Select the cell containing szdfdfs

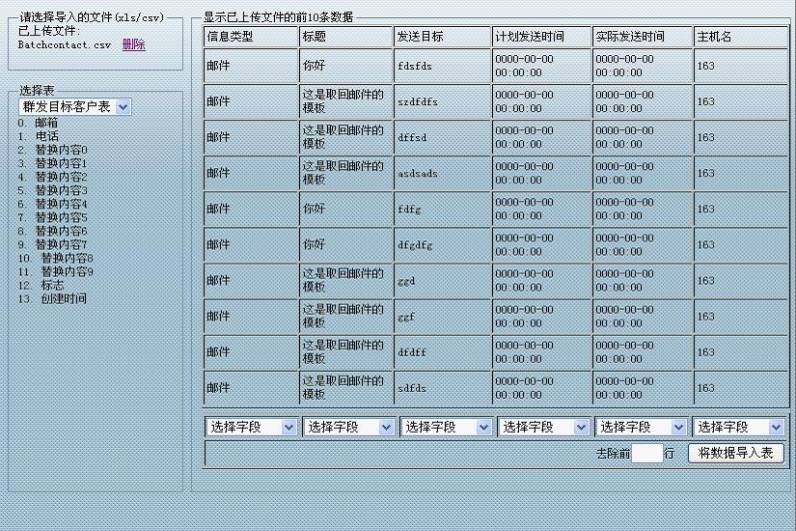pos(441,102)
